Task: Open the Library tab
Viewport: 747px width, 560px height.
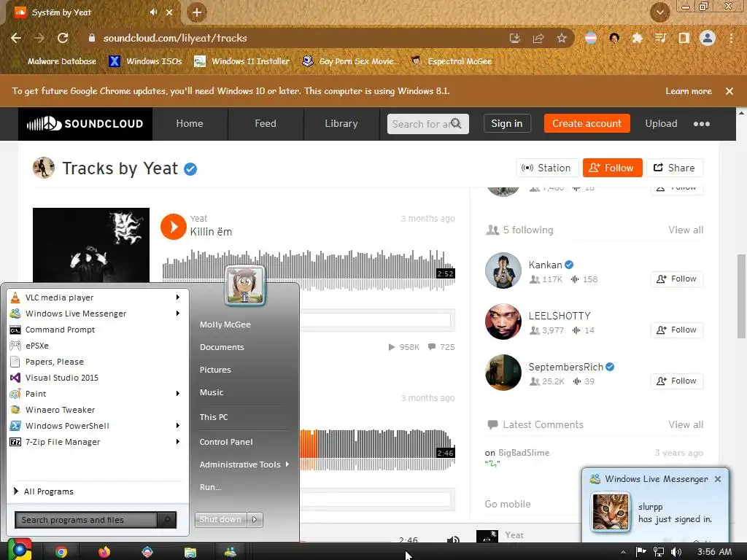Action: (341, 124)
